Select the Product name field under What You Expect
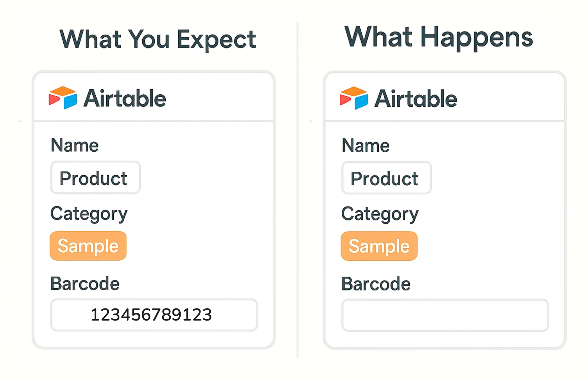Viewport: 588px width, 379px height. tap(95, 178)
